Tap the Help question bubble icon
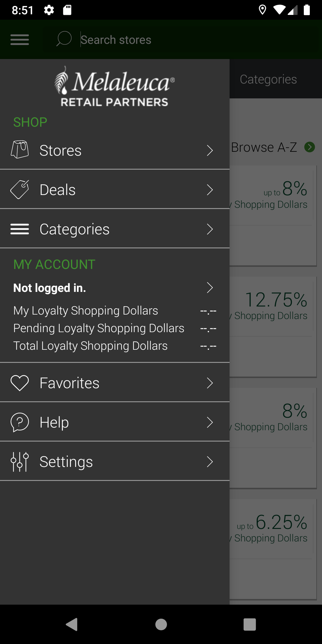The width and height of the screenshot is (322, 644). [20, 422]
